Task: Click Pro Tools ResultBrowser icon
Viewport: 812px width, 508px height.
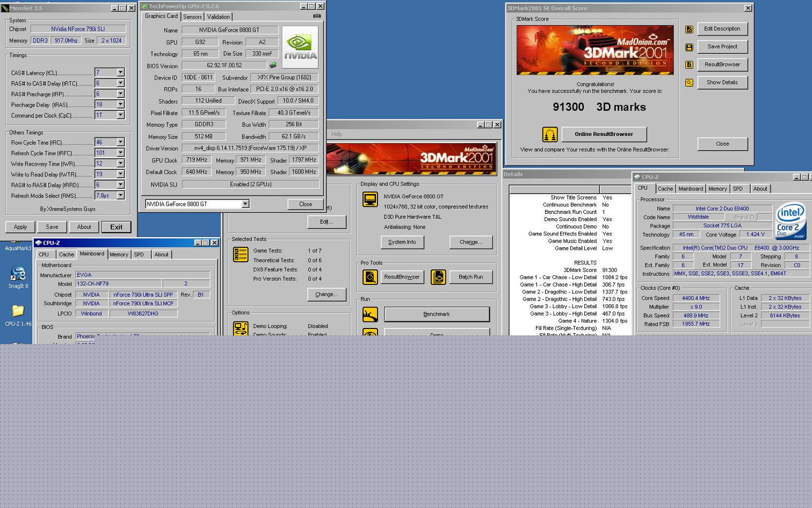Action: point(370,277)
